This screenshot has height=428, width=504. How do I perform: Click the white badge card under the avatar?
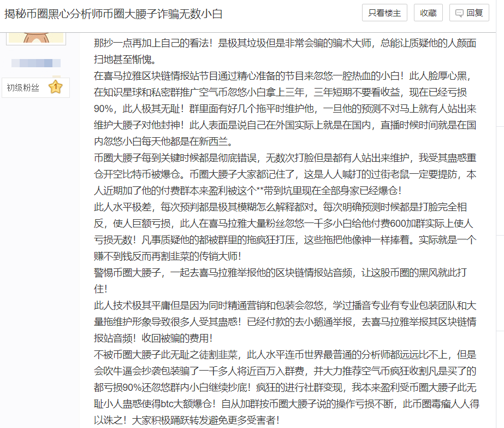click(x=35, y=87)
